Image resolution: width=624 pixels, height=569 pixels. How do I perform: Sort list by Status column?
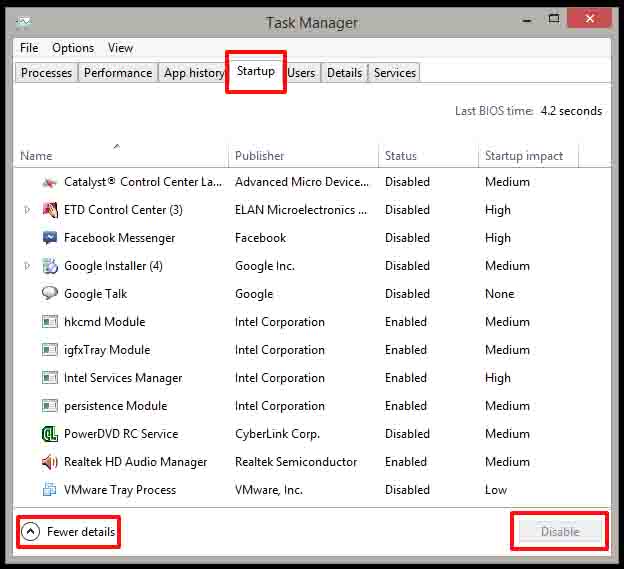[x=401, y=156]
